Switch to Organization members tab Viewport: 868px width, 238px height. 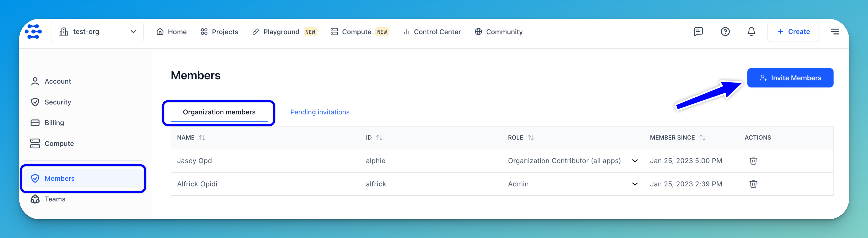point(219,112)
